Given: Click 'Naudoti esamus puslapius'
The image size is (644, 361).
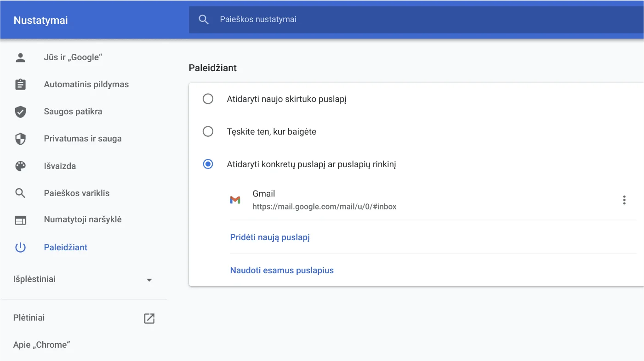Looking at the screenshot, I should pos(282,270).
